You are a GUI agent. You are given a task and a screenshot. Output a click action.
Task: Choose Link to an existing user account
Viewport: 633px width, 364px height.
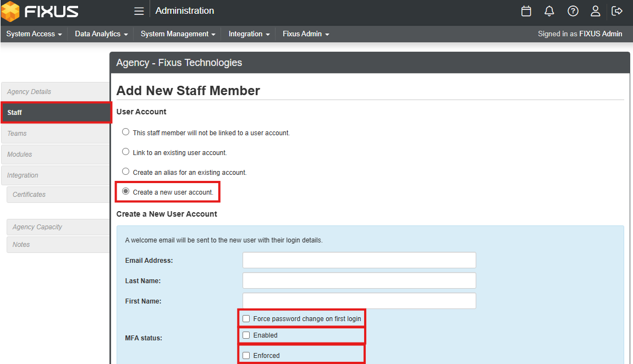(x=125, y=151)
